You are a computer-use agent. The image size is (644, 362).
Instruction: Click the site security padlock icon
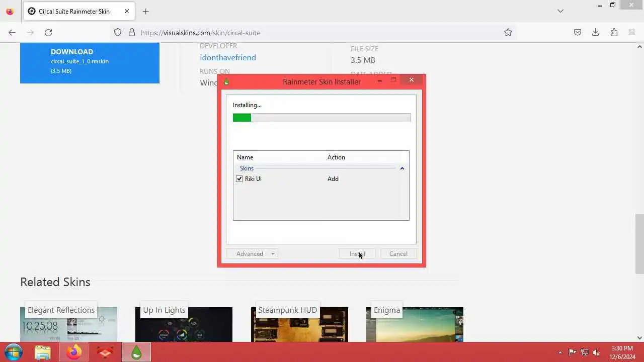coord(132,32)
